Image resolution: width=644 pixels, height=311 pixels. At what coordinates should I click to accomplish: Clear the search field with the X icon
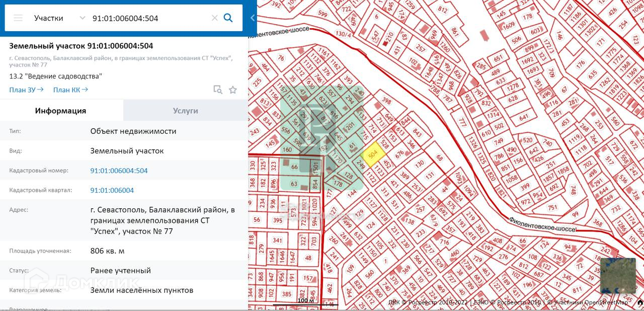coord(214,18)
